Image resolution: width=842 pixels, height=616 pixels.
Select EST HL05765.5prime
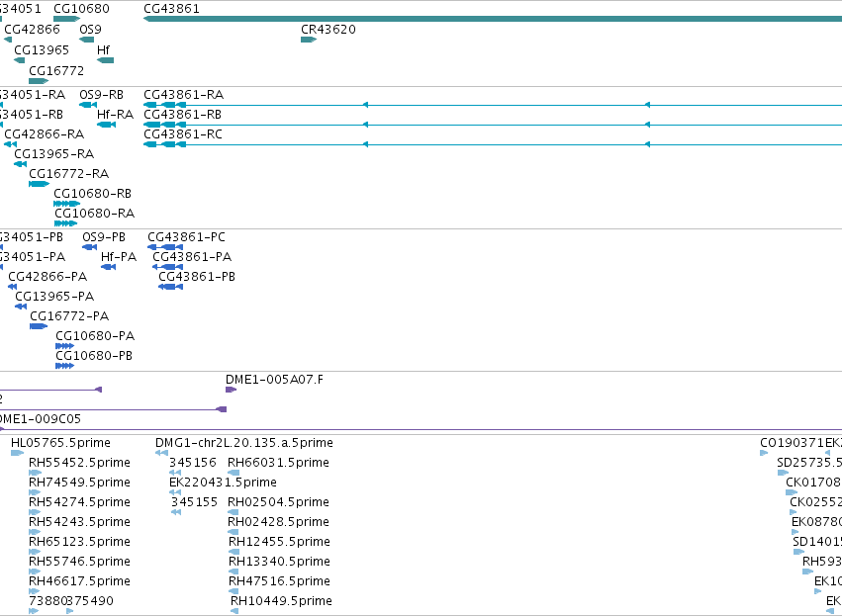point(17,453)
